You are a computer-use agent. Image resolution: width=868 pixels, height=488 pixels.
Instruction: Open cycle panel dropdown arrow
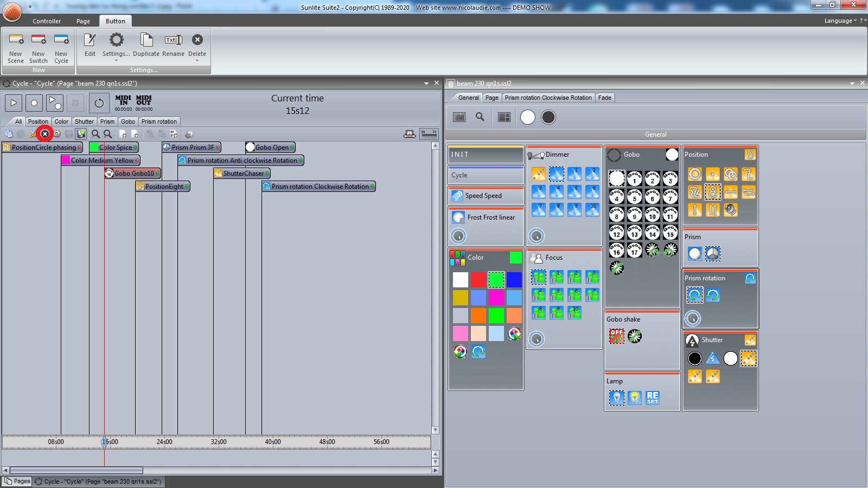pyautogui.click(x=426, y=84)
